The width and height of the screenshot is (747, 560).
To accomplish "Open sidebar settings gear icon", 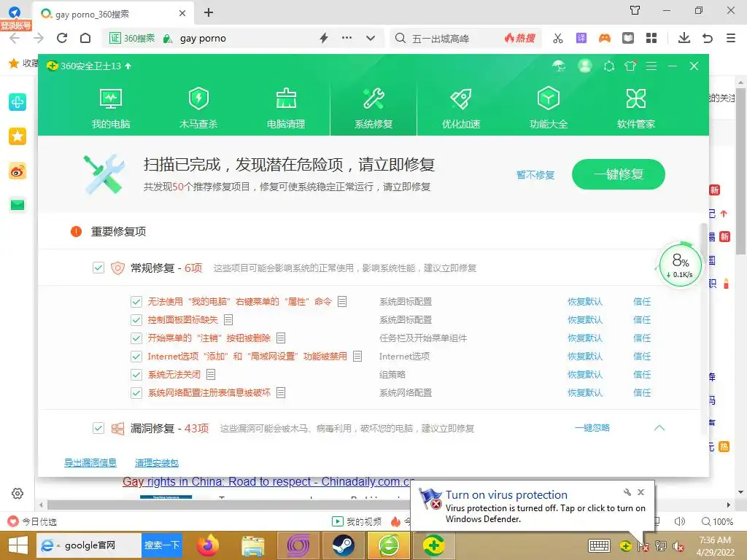I will [x=18, y=494].
